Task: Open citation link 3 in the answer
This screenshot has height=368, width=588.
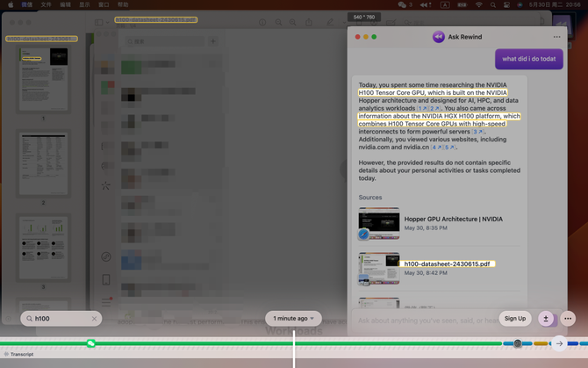Action: pos(477,132)
